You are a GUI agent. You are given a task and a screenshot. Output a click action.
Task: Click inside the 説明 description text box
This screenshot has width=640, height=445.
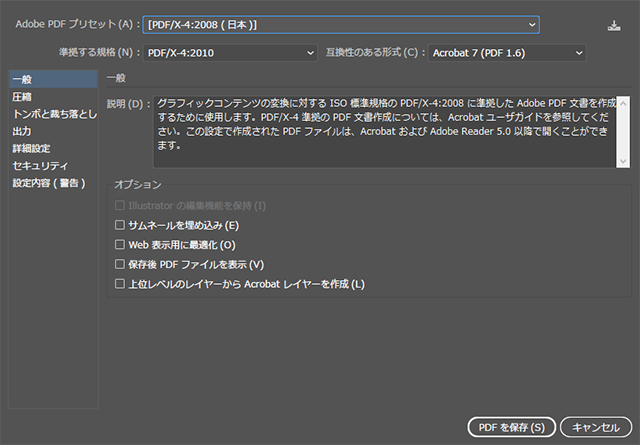click(384, 132)
